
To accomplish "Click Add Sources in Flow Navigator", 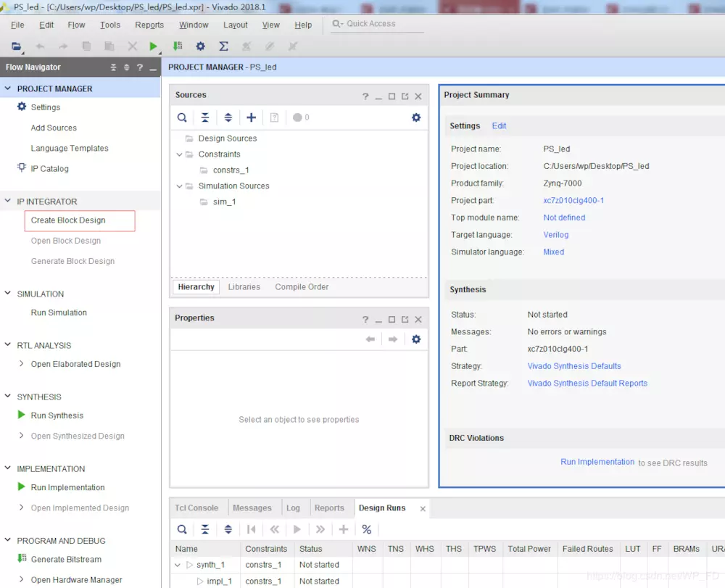I will coord(54,128).
